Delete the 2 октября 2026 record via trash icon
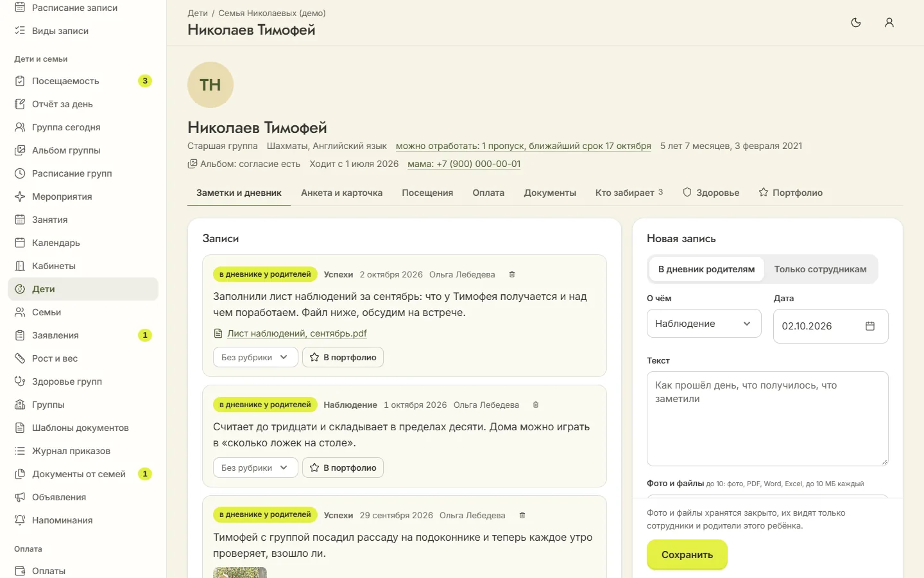This screenshot has width=924, height=578. click(x=512, y=274)
